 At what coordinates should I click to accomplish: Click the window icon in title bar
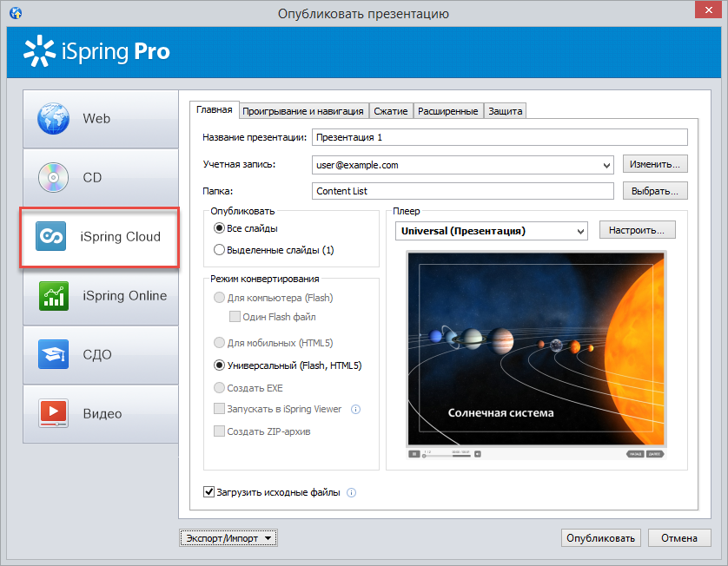pos(16,13)
